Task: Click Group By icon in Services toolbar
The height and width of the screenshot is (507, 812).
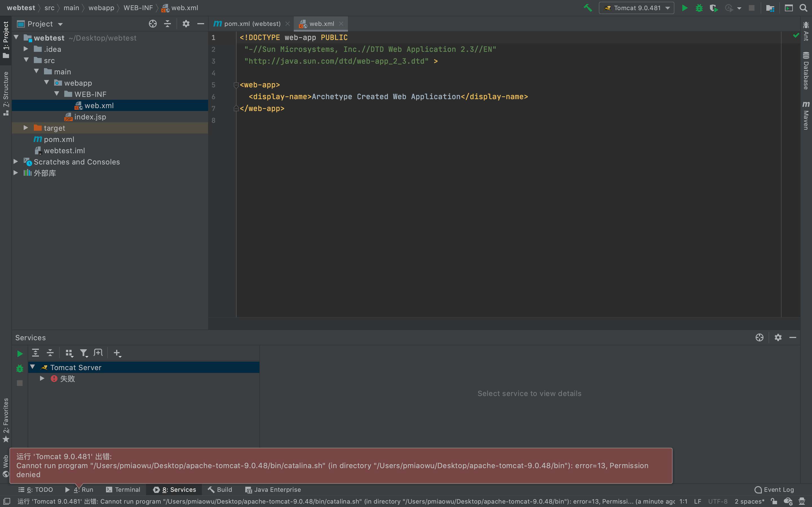Action: pos(69,353)
